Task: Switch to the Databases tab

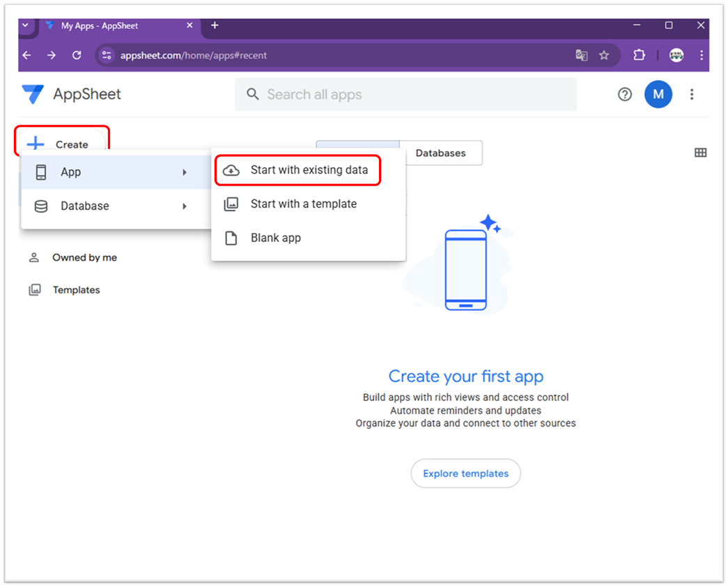Action: 440,153
